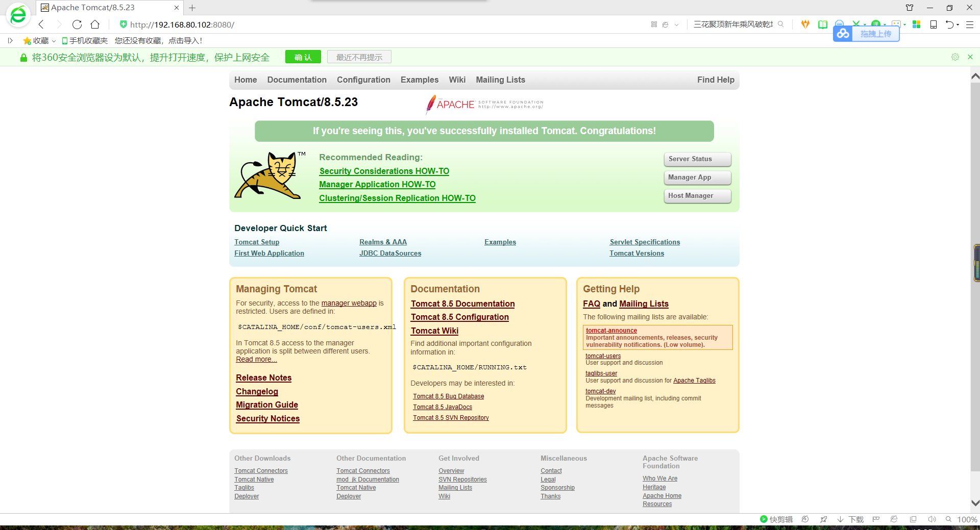Open the Documentation menu item
Image resolution: width=980 pixels, height=530 pixels.
pos(297,80)
